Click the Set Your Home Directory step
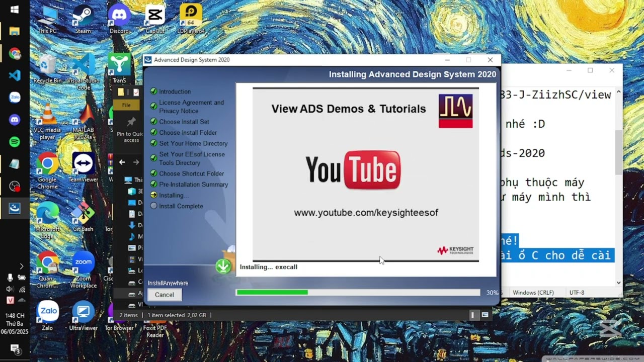The width and height of the screenshot is (644, 362). (x=193, y=143)
